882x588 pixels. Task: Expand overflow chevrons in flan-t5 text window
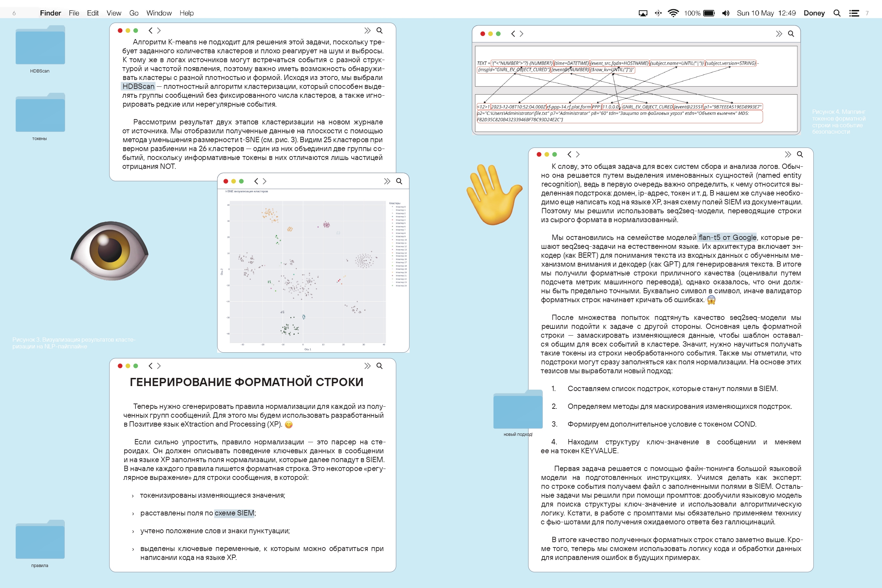[787, 155]
